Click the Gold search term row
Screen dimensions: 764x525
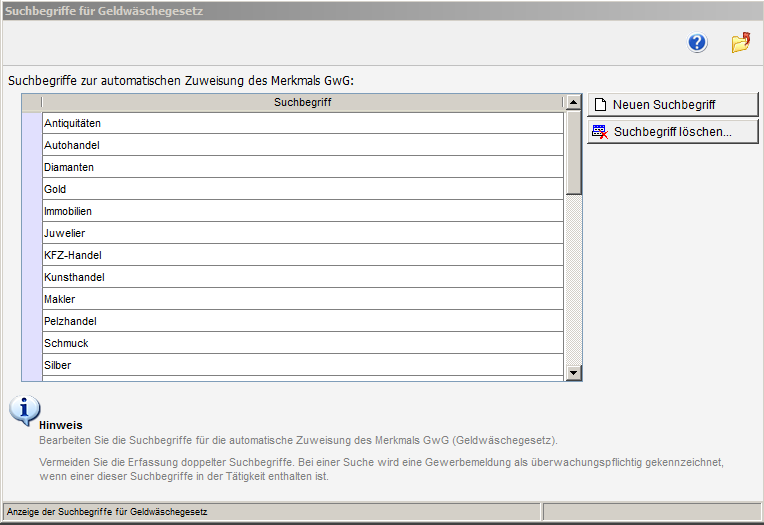tap(302, 189)
